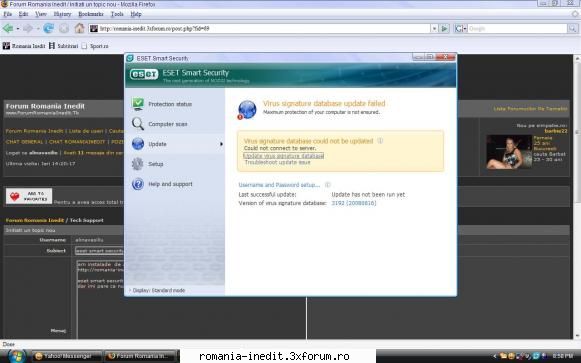Click the search magnifier in Firefox
The image size is (581, 363).
tap(572, 29)
